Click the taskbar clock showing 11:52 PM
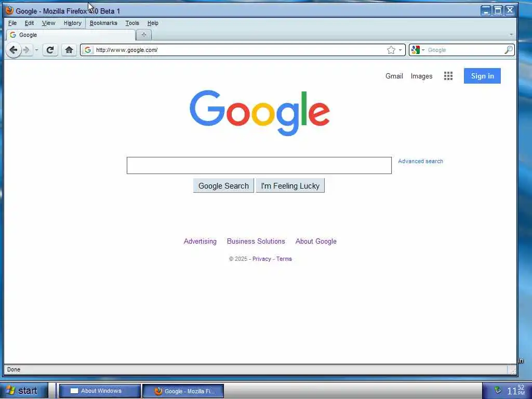 click(516, 391)
